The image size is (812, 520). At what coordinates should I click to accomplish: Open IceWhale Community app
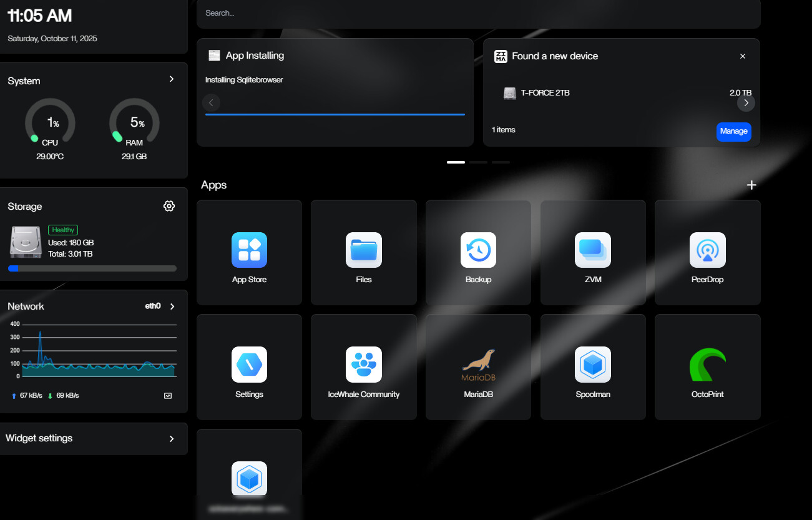363,365
